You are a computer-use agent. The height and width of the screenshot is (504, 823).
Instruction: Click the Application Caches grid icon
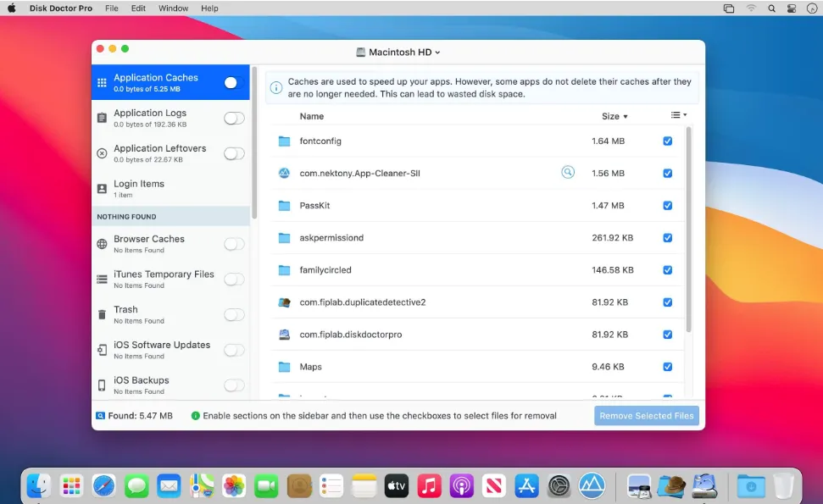[102, 82]
